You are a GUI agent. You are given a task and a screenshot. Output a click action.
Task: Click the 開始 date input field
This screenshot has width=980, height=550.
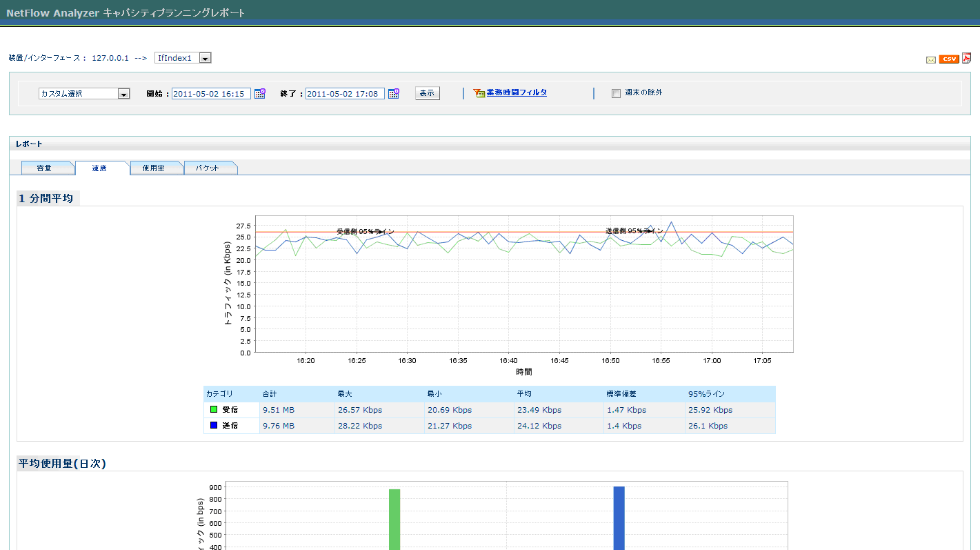click(211, 94)
